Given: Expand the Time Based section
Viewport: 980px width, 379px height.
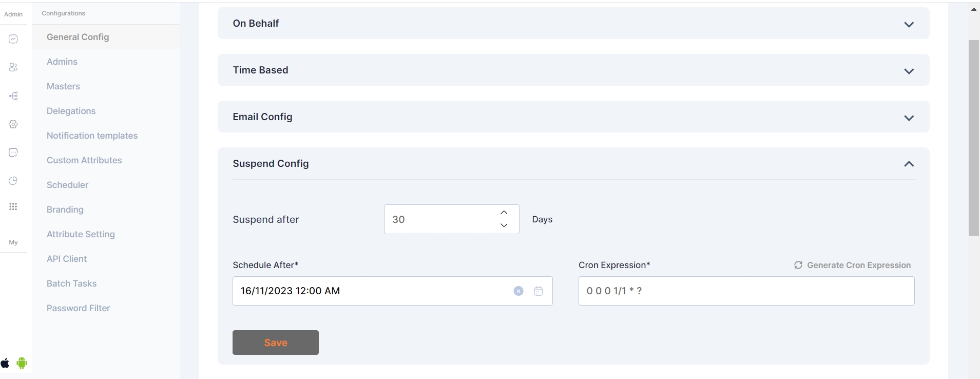Looking at the screenshot, I should [x=909, y=71].
